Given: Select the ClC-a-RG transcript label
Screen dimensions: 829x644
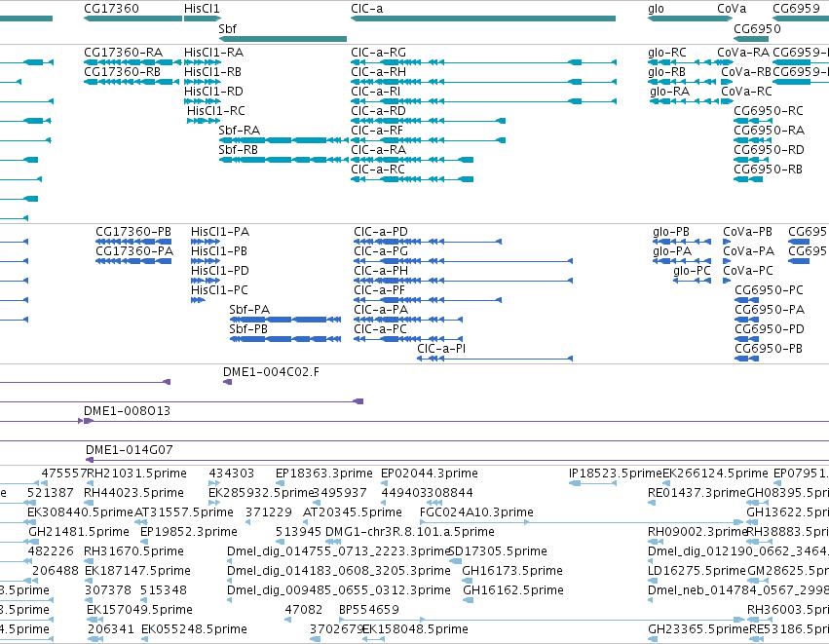Looking at the screenshot, I should (x=379, y=53).
